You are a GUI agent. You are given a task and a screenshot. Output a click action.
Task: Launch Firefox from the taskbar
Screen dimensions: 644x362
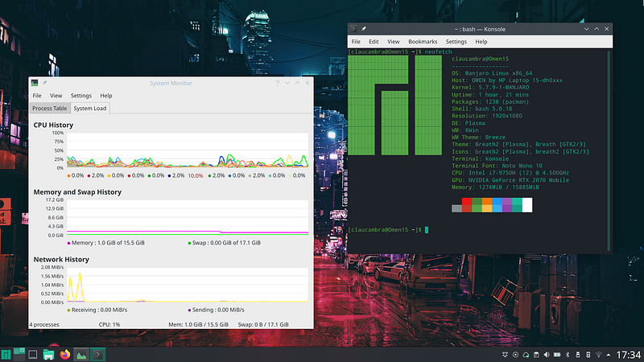pos(65,355)
